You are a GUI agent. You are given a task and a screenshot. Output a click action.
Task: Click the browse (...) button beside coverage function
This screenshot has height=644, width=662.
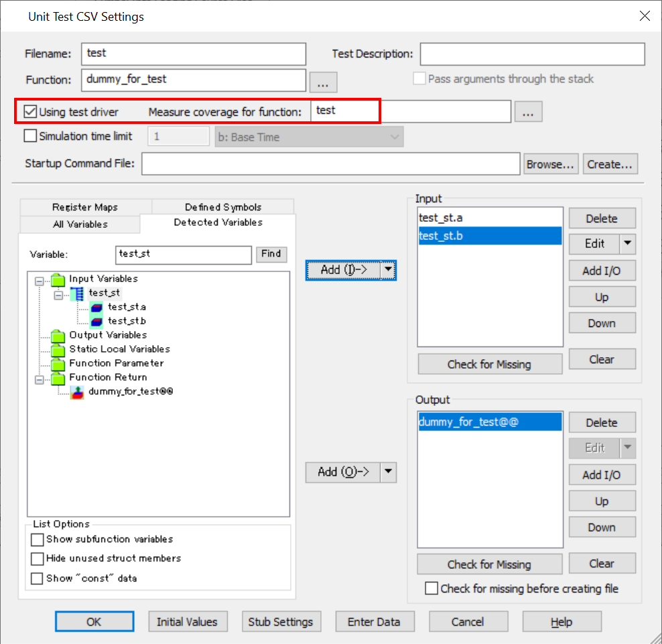coord(528,111)
